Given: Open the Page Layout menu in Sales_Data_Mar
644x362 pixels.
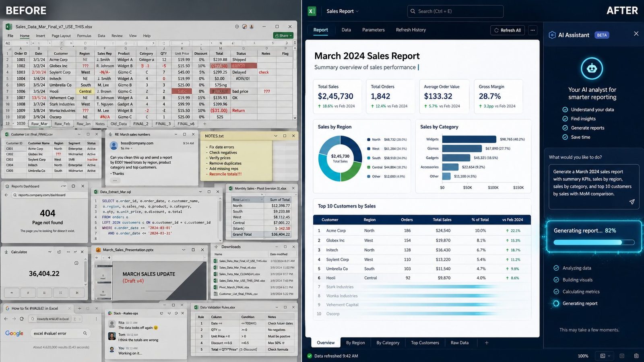Looking at the screenshot, I should pos(61,36).
